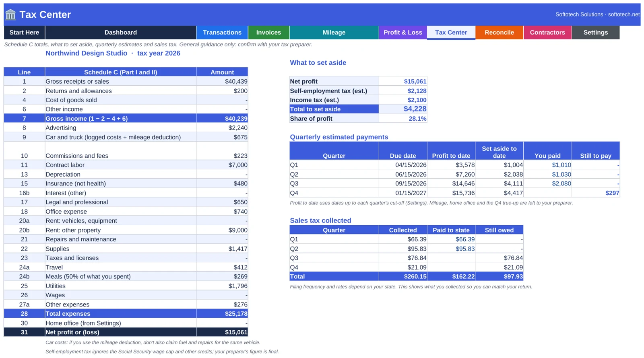Select the Q3 Profit to date $14,646

pyautogui.click(x=451, y=183)
